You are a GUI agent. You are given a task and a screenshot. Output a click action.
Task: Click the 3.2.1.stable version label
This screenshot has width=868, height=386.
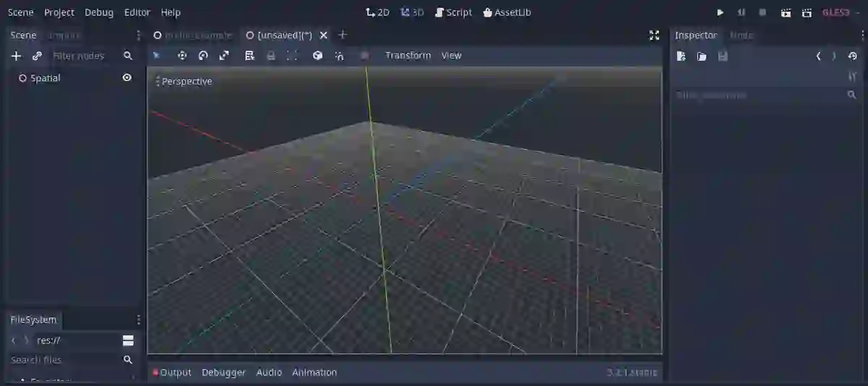(632, 373)
